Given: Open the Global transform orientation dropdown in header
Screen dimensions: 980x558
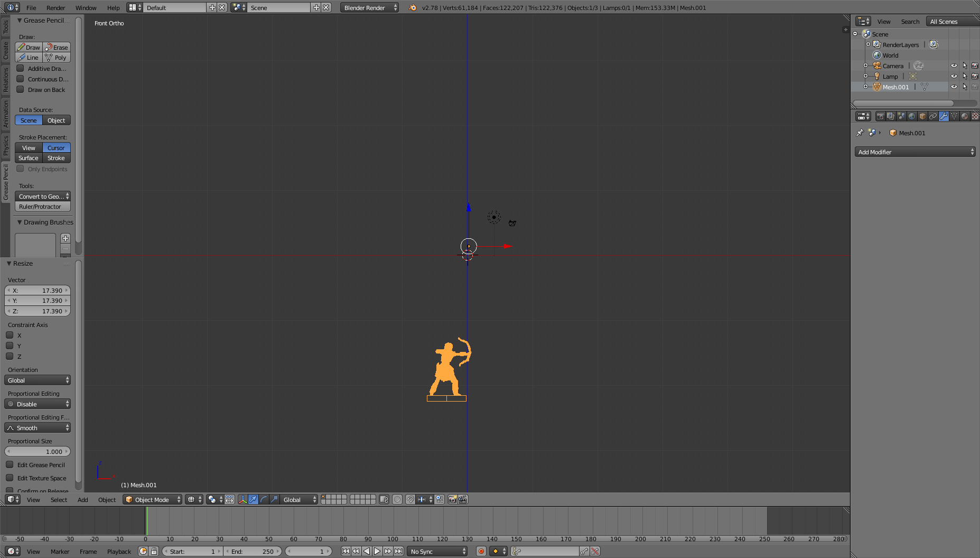Looking at the screenshot, I should (299, 499).
